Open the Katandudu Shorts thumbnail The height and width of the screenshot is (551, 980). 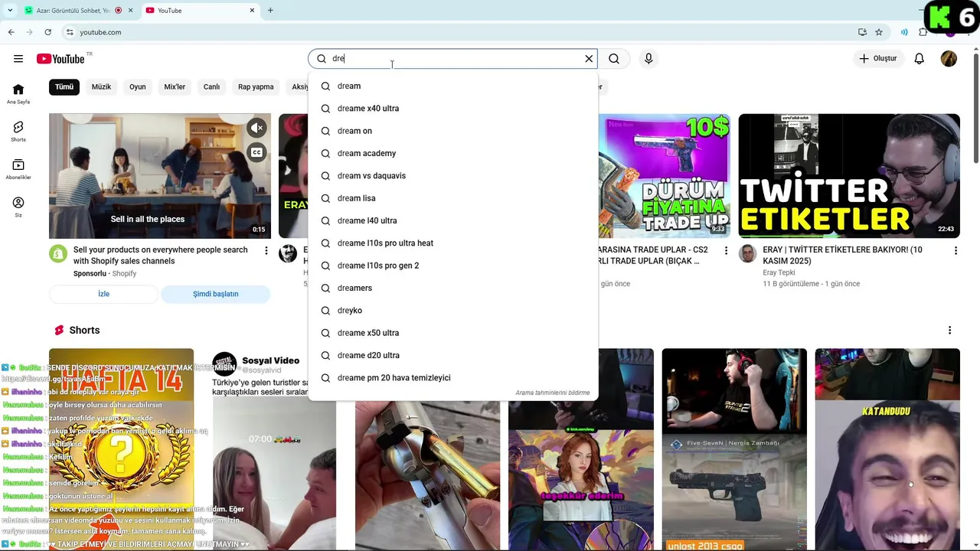[887, 450]
